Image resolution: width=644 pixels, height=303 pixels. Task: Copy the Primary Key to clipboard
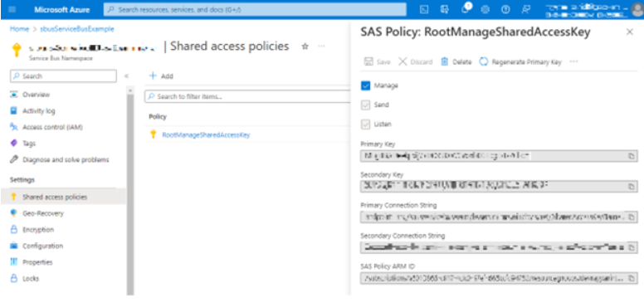click(x=632, y=156)
